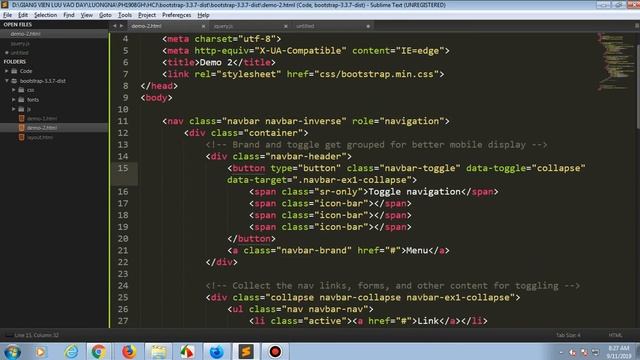This screenshot has height=360, width=640.
Task: Open the Edit menu
Action: [x=23, y=15]
